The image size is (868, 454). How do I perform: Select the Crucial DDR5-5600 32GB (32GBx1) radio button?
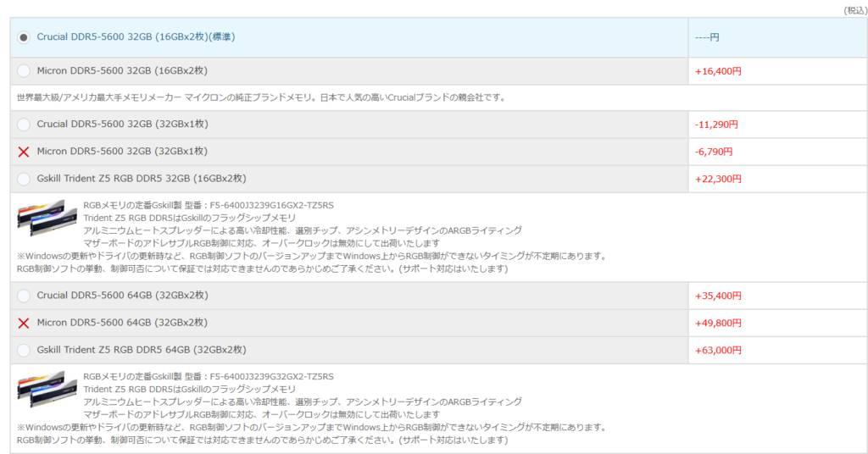(x=24, y=125)
